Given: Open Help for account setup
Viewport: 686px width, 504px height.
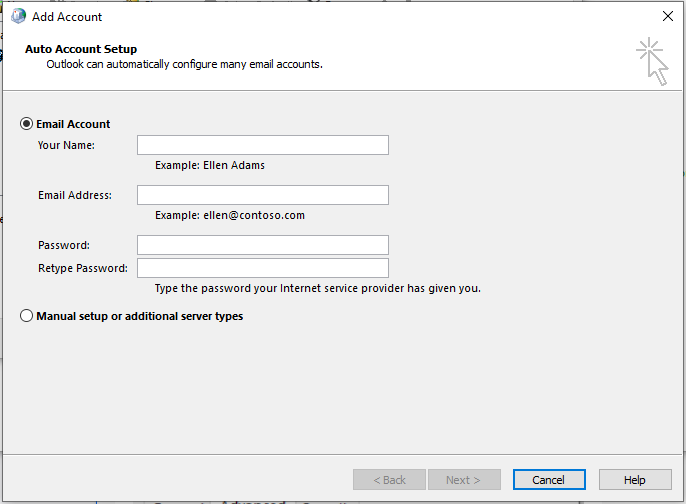Looking at the screenshot, I should pos(635,480).
